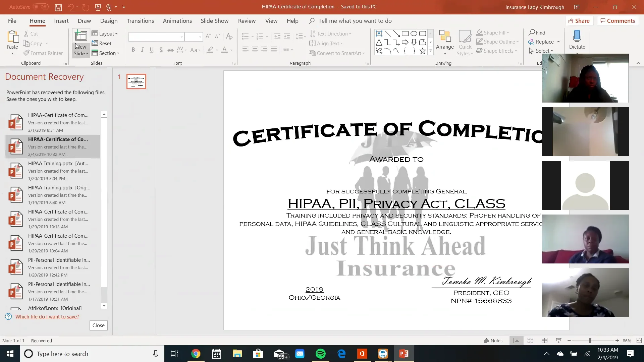Toggle Bold formatting
Image resolution: width=644 pixels, height=362 pixels.
point(133,50)
